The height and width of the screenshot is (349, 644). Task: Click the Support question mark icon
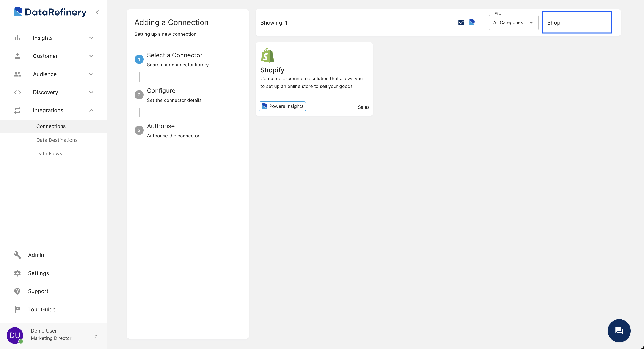(17, 291)
